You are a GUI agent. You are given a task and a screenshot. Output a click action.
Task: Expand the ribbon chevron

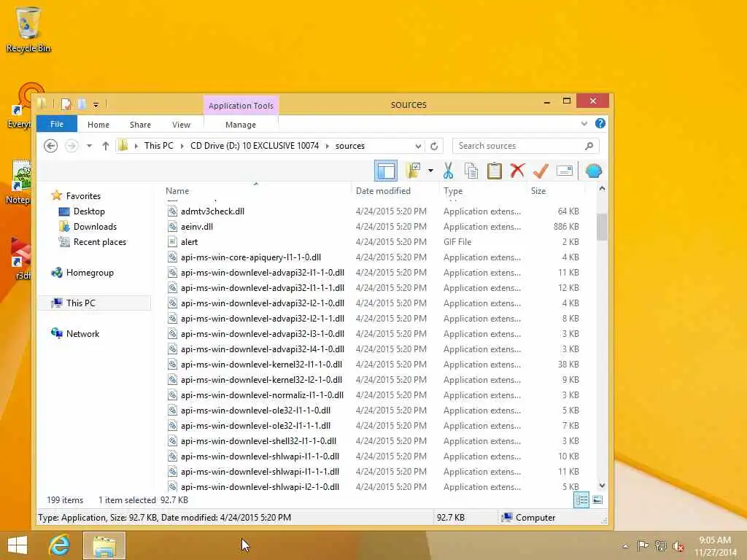[x=584, y=124]
